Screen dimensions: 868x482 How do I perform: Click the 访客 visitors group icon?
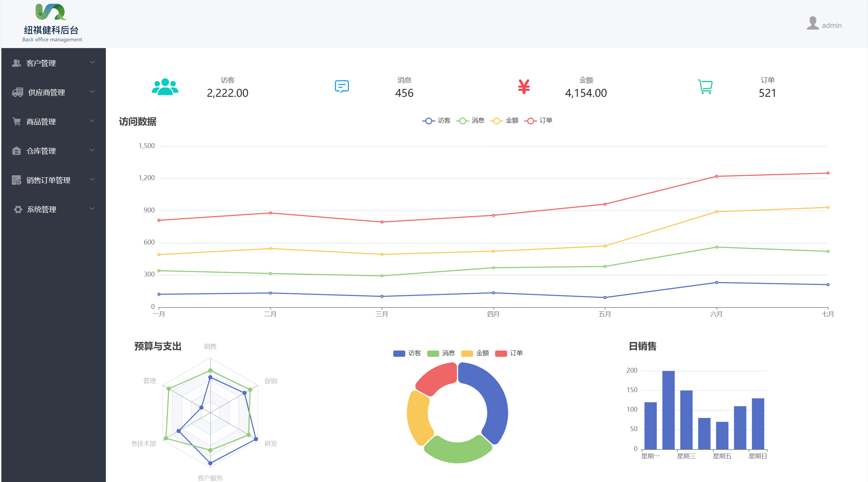(165, 86)
